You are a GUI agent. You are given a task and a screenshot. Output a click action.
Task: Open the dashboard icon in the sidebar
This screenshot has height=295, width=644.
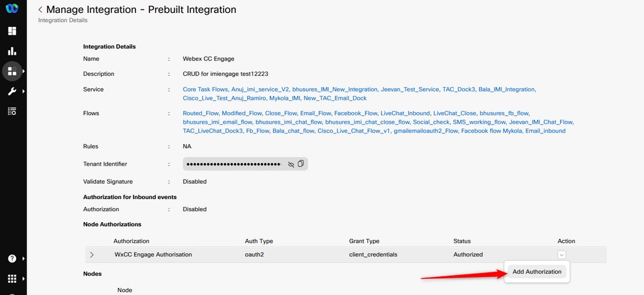[12, 31]
